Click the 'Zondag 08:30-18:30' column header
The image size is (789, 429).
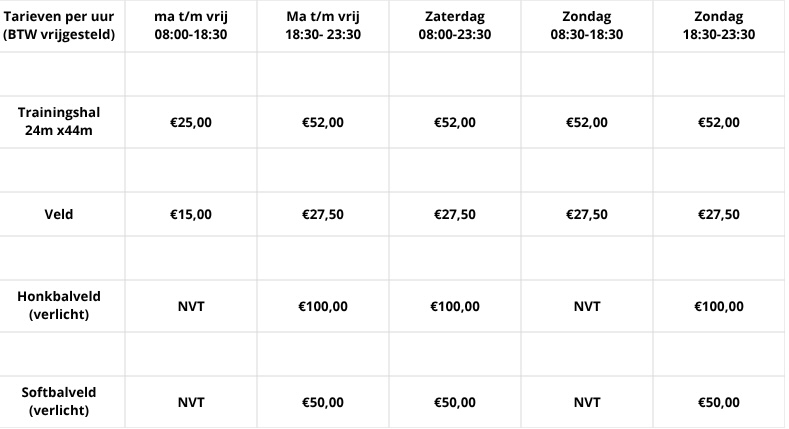pos(587,26)
